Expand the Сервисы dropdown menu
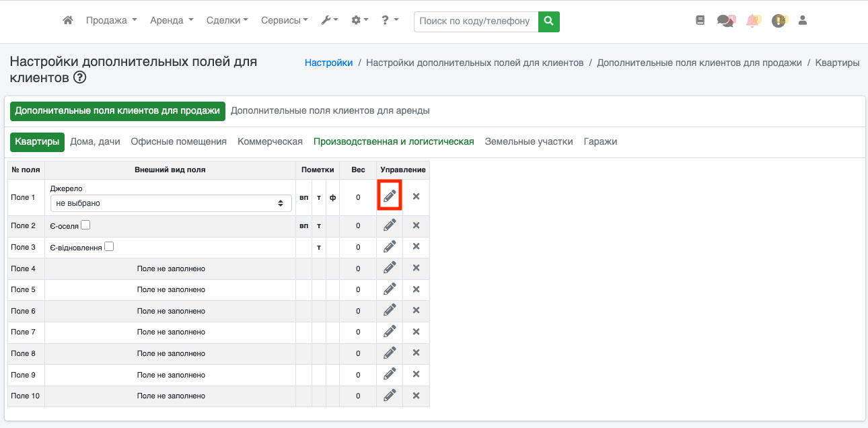This screenshot has height=428, width=868. pos(284,21)
